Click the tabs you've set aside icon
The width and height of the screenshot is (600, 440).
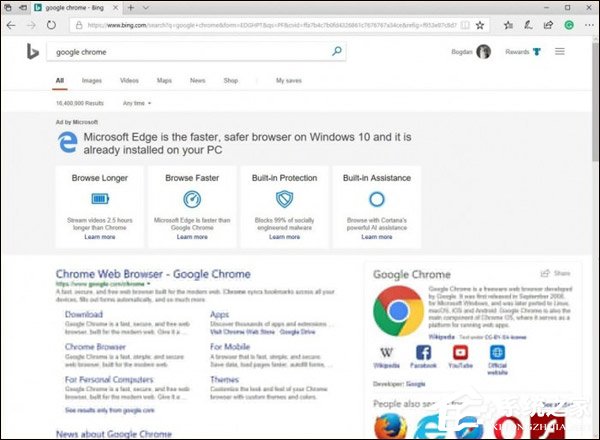click(8, 8)
